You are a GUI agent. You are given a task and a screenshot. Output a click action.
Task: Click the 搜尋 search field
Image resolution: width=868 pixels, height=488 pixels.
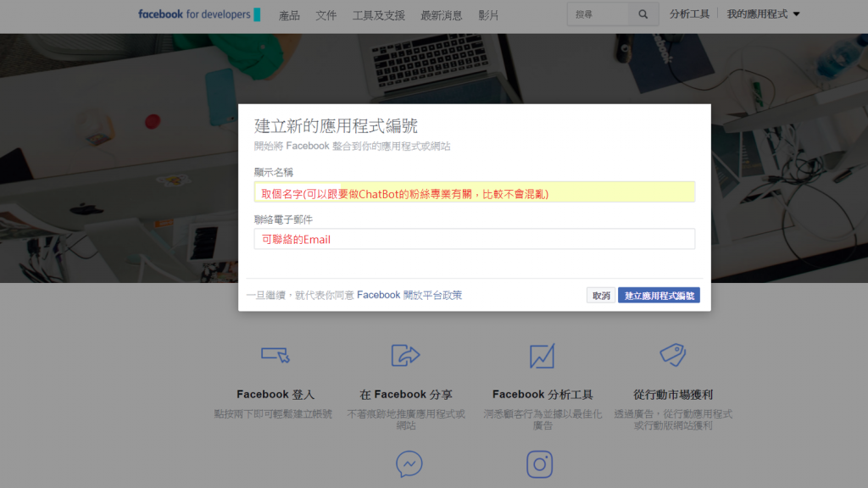click(x=599, y=14)
